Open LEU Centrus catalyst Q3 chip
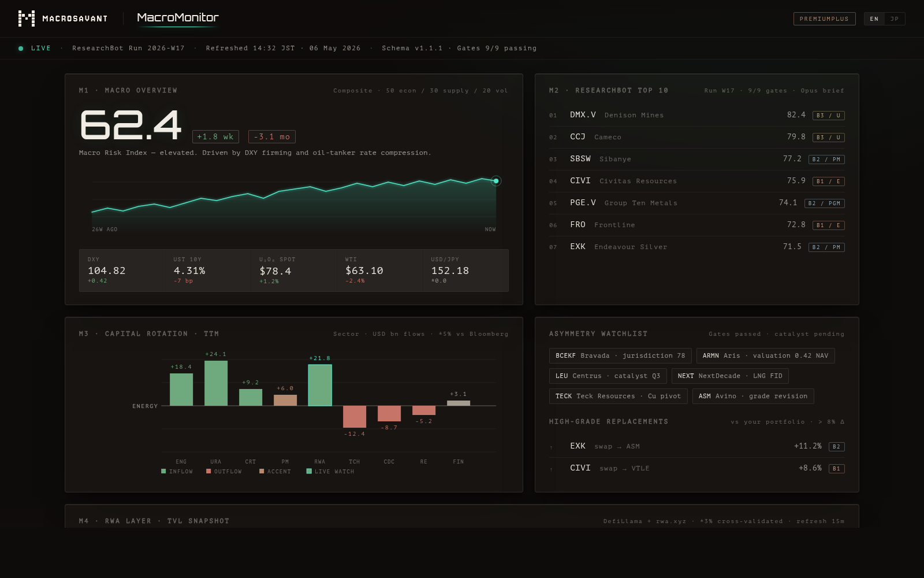The height and width of the screenshot is (578, 924). 608,376
